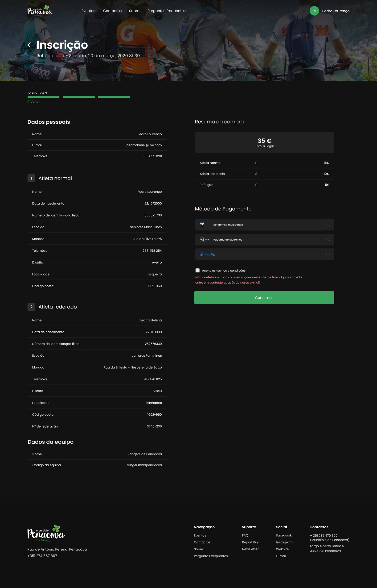Choose the PayPal radio option
The width and height of the screenshot is (377, 588).
(328, 254)
